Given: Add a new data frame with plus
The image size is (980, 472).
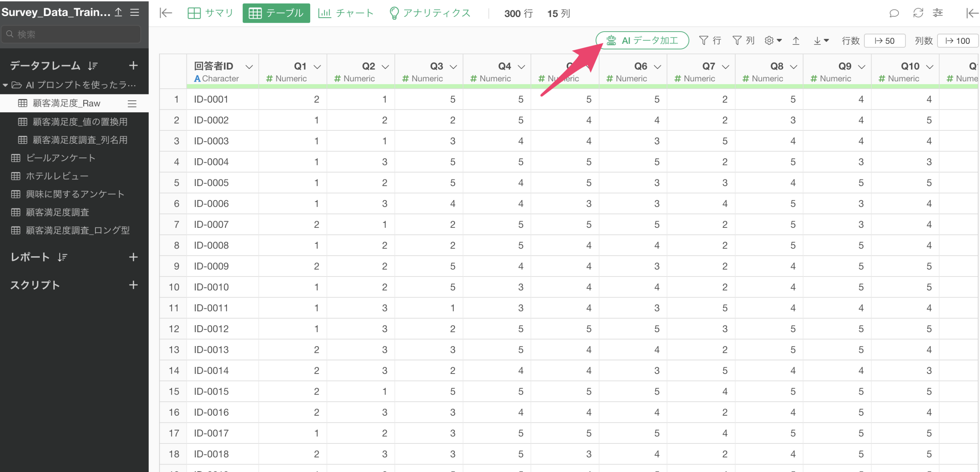Looking at the screenshot, I should click(x=133, y=65).
